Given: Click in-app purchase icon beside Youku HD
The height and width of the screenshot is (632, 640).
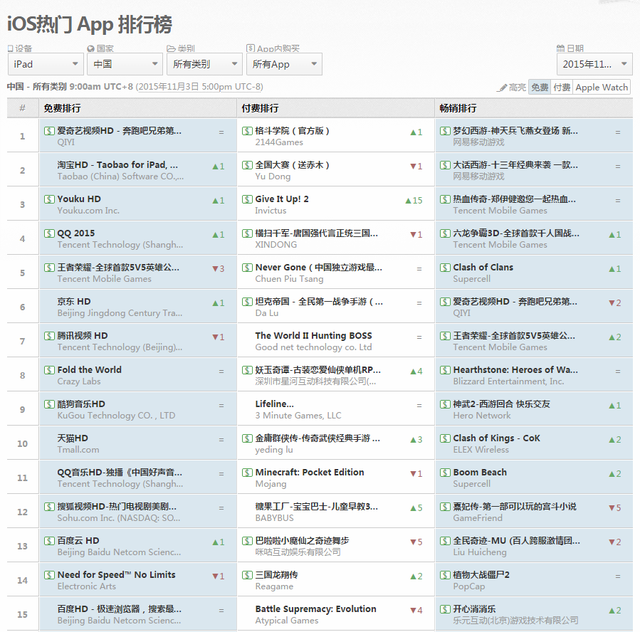Looking at the screenshot, I should (49, 199).
